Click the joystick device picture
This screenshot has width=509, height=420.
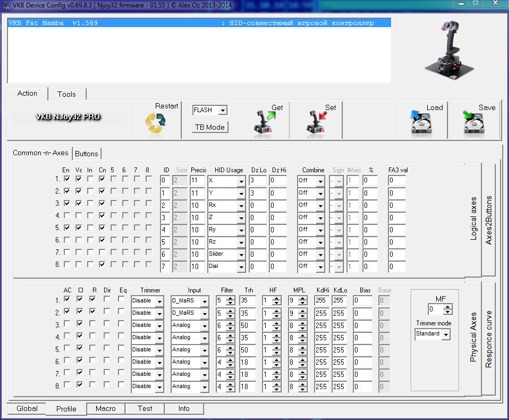(x=450, y=49)
